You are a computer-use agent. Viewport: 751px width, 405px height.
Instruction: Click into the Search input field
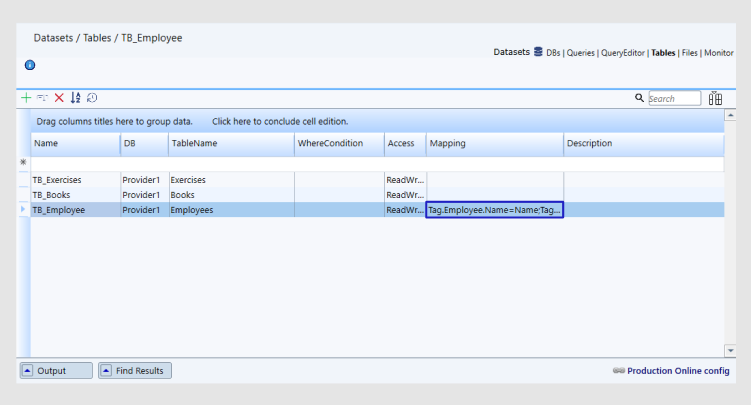pos(674,99)
